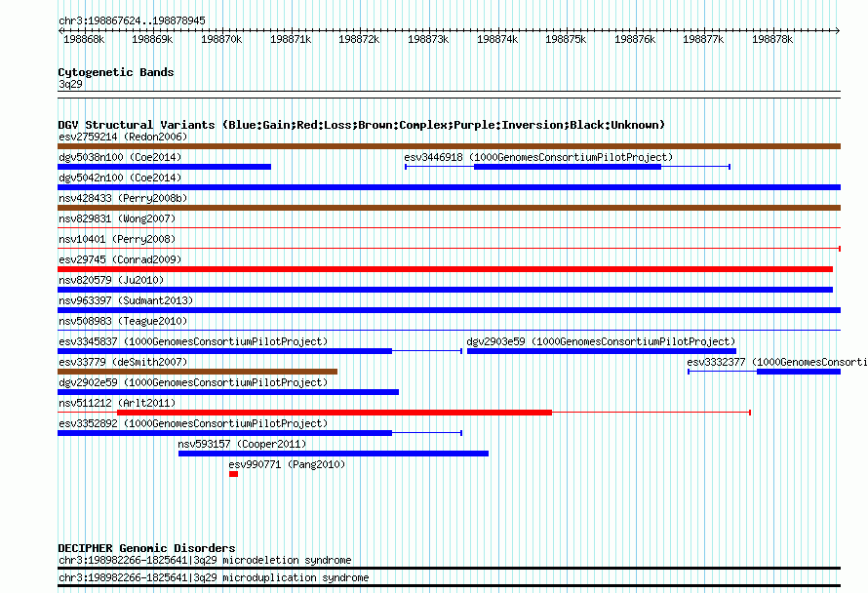Open the dgv2902e59 variant label
868x593 pixels.
point(193,382)
